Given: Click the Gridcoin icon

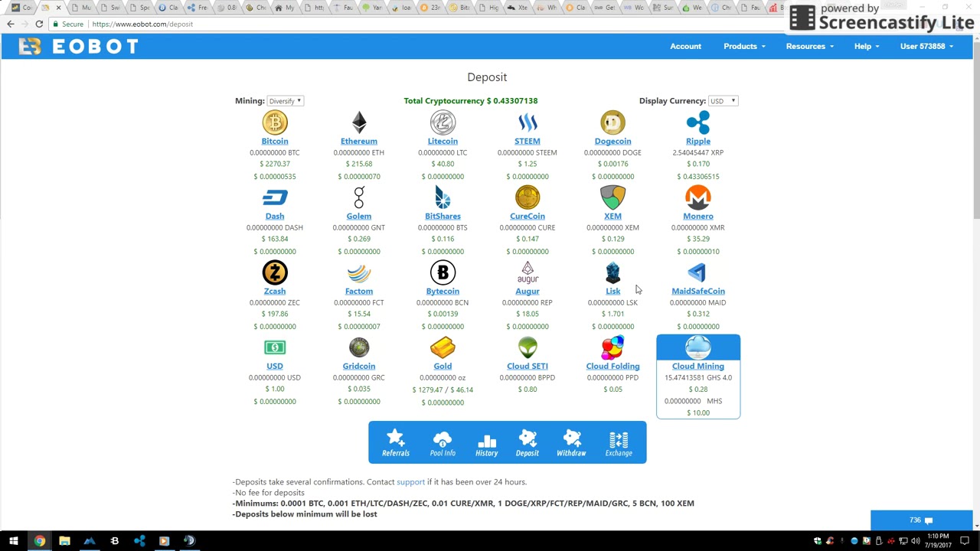Looking at the screenshot, I should click(x=359, y=347).
